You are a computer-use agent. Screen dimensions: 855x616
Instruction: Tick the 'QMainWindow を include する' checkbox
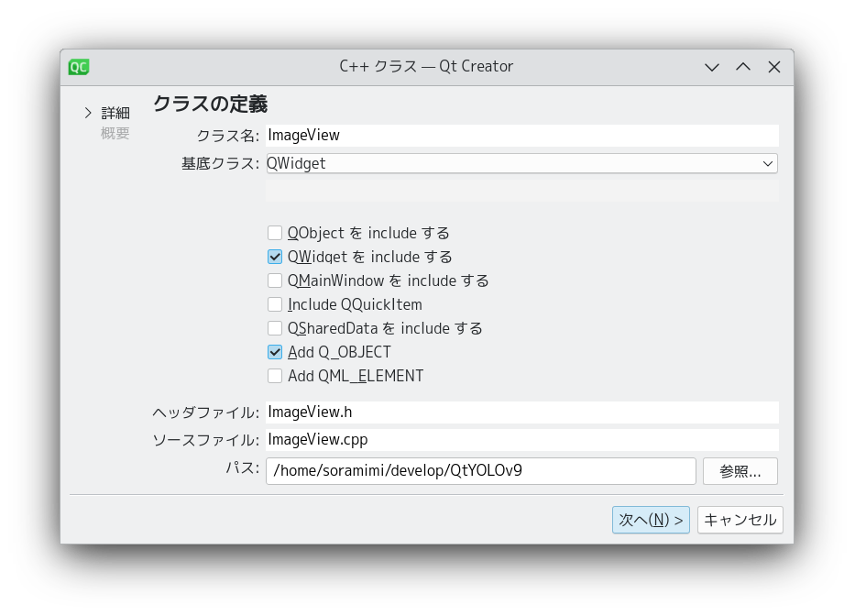275,280
